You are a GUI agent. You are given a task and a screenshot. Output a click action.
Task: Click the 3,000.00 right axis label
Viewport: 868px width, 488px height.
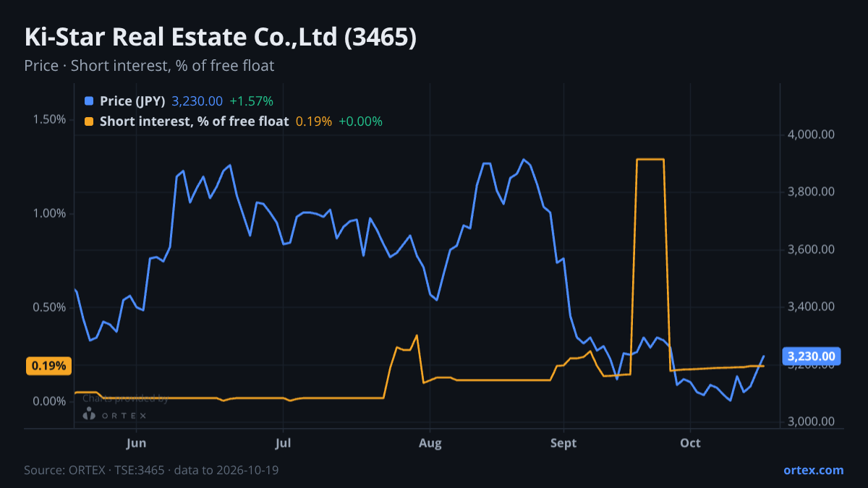(x=812, y=421)
